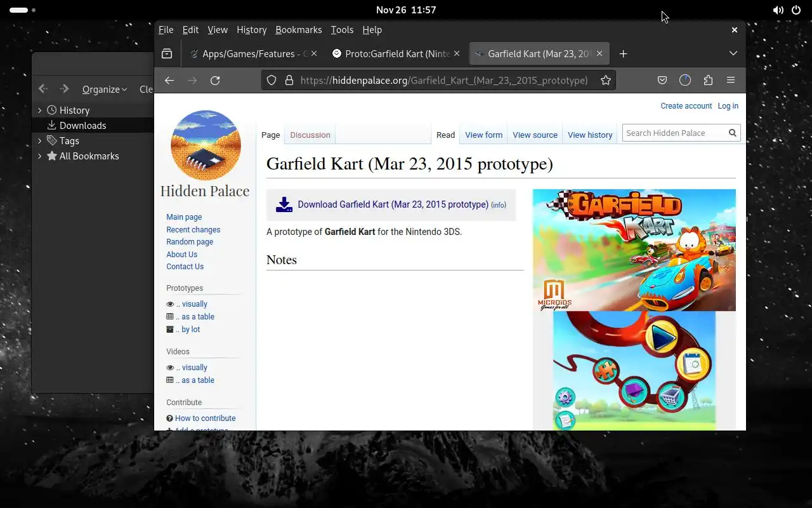This screenshot has width=812, height=508.
Task: Open the About Us link
Action: tap(182, 255)
